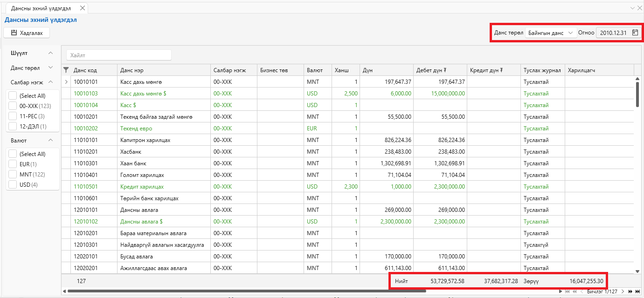Click the vertical scrollbar down arrow
Screen dimensions: 644x298
[637, 271]
